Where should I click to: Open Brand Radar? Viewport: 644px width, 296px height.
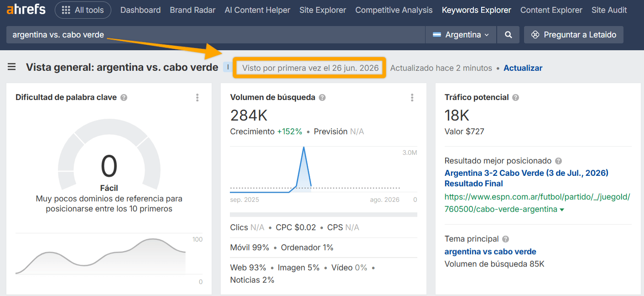point(192,10)
